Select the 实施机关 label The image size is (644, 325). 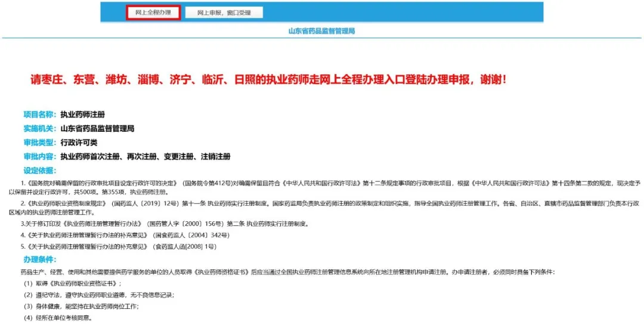[40, 129]
